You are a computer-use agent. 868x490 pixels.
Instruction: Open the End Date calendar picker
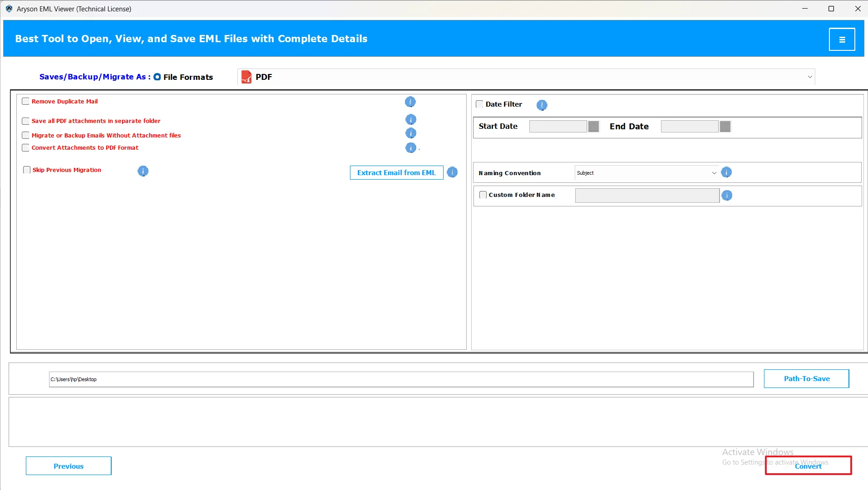click(x=725, y=127)
